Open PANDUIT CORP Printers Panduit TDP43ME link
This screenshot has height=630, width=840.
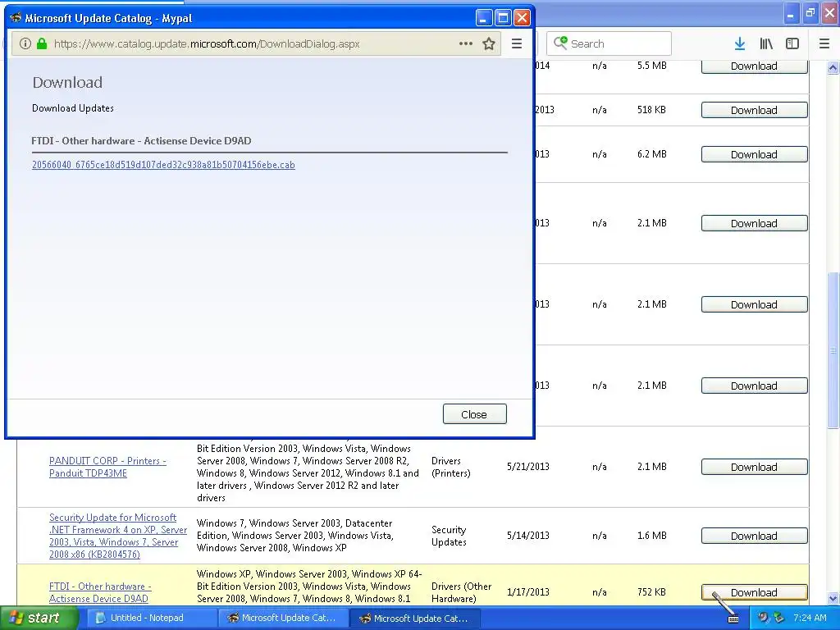(x=107, y=467)
